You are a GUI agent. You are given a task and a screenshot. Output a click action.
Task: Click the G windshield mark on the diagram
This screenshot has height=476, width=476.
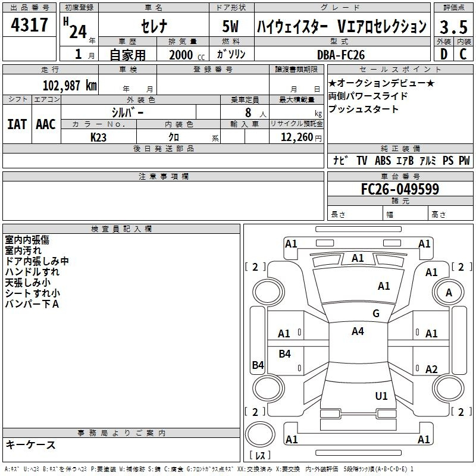(x=376, y=314)
